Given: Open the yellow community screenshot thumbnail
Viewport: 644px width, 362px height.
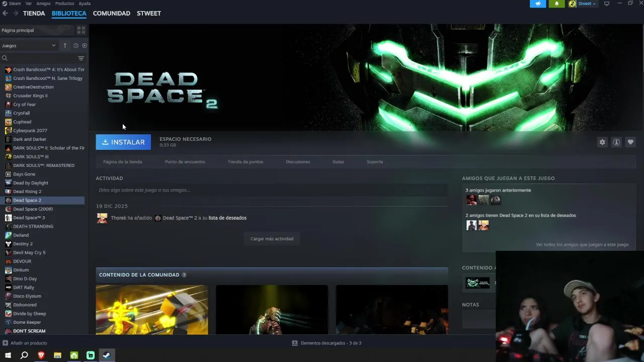Looking at the screenshot, I should pyautogui.click(x=152, y=310).
